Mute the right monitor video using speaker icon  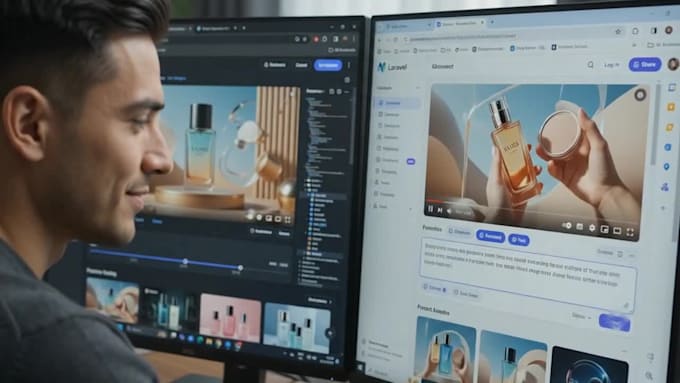pyautogui.click(x=450, y=211)
